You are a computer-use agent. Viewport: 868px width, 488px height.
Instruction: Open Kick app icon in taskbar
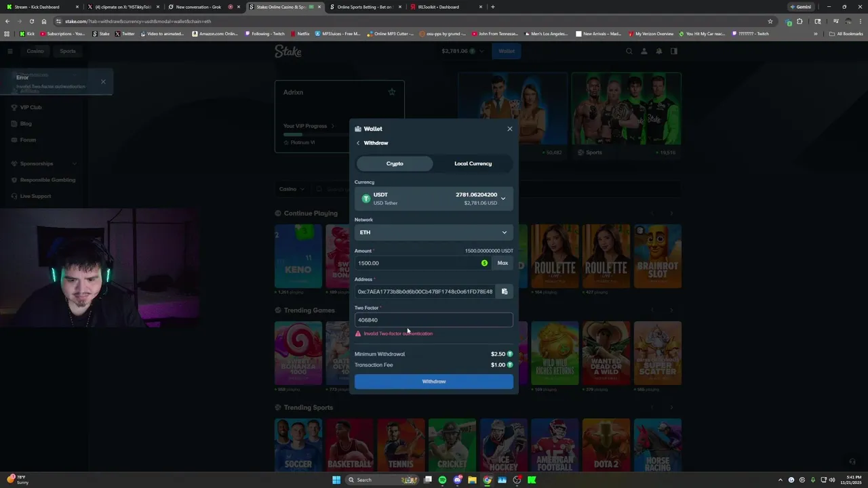pyautogui.click(x=532, y=480)
